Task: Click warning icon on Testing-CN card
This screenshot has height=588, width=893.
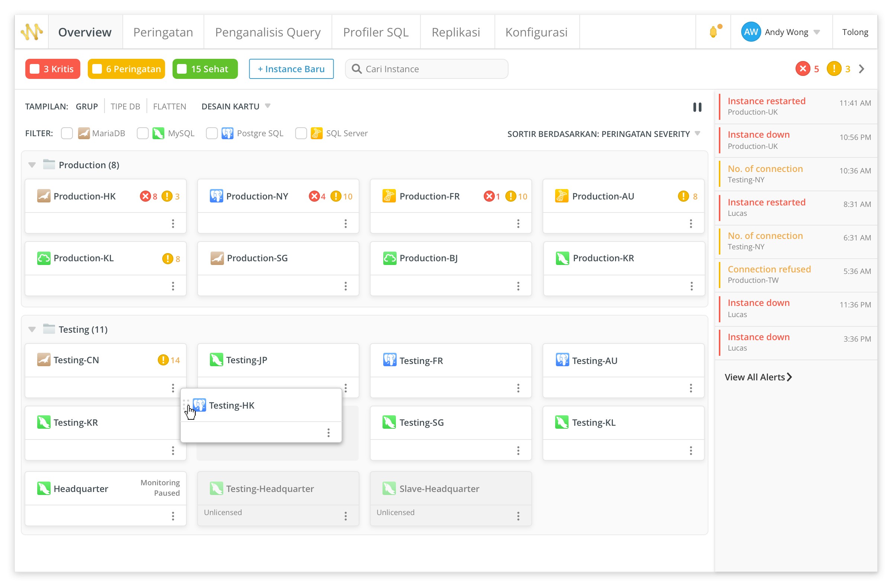Action: click(163, 360)
